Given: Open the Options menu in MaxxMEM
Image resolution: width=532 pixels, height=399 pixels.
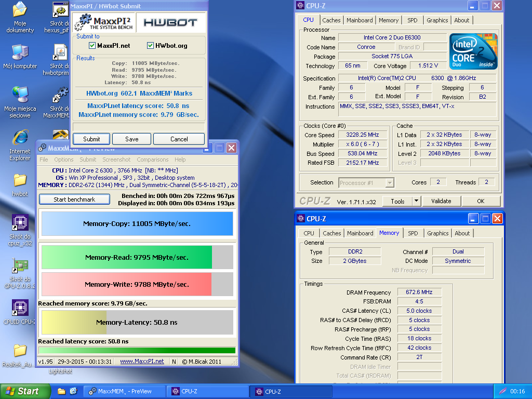Looking at the screenshot, I should click(63, 159).
